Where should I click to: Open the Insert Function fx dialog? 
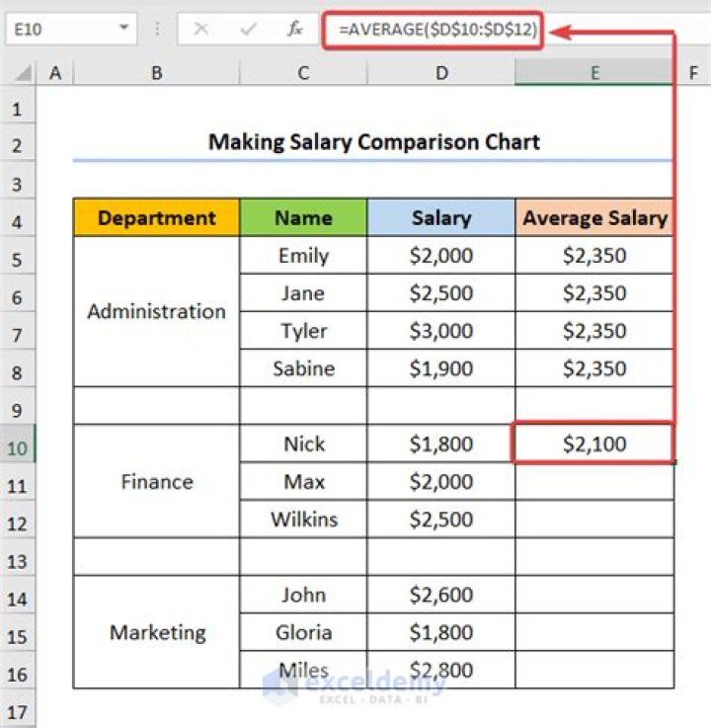click(295, 30)
